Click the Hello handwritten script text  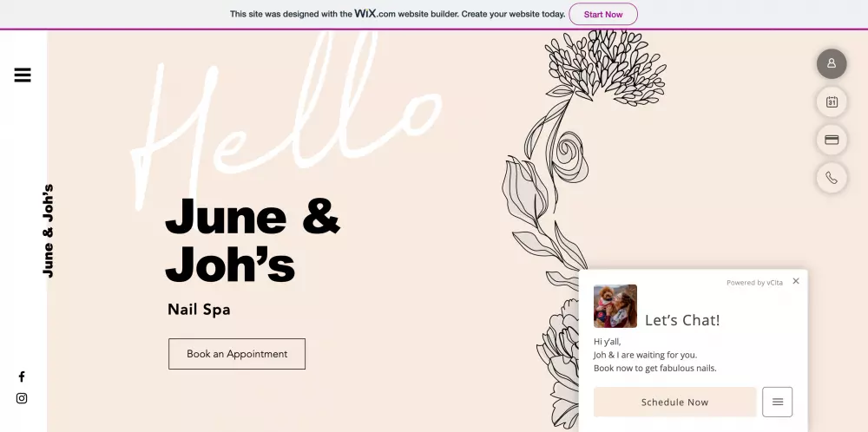[286, 116]
